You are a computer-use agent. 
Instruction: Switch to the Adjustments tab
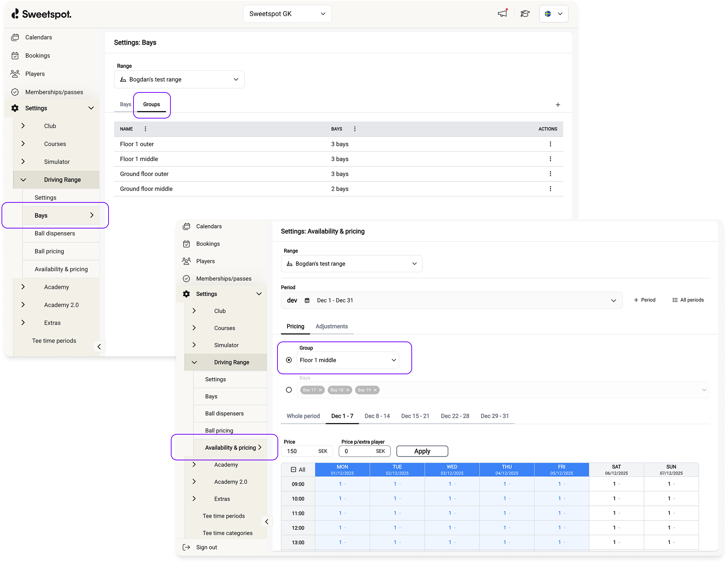click(x=332, y=327)
